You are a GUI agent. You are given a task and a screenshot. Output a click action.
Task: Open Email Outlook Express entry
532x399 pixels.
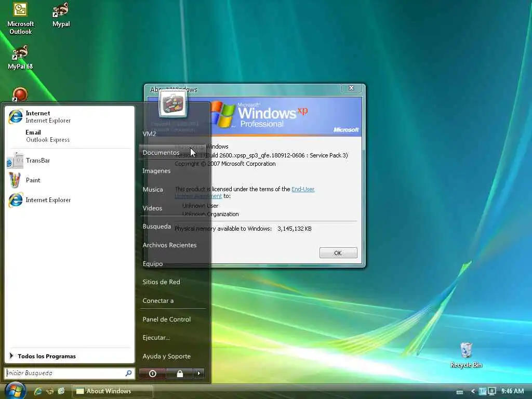[70, 136]
